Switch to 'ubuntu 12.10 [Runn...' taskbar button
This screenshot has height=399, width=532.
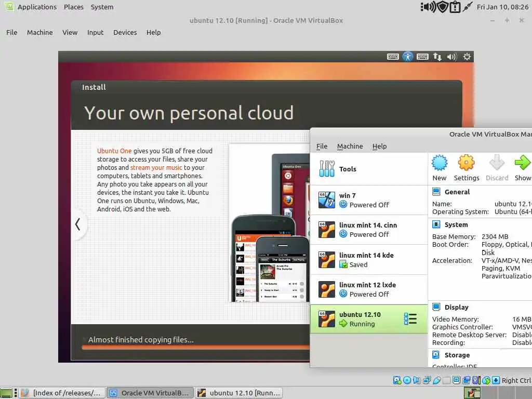pos(239,393)
